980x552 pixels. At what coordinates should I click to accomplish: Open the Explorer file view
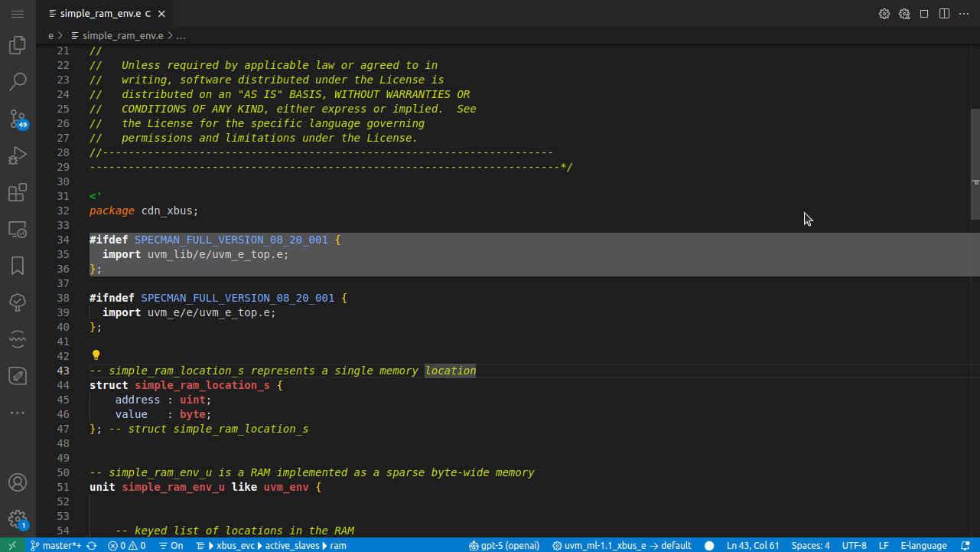[18, 44]
